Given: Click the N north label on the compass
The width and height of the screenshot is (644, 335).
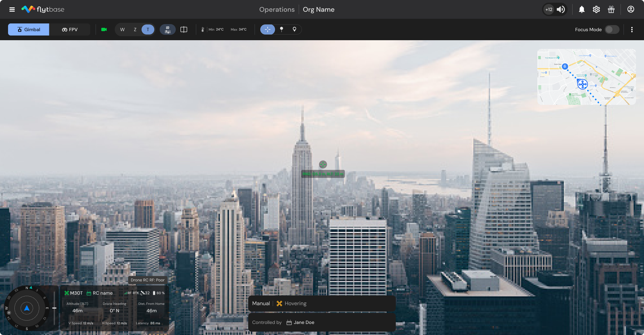Looking at the screenshot, I should pyautogui.click(x=27, y=288).
